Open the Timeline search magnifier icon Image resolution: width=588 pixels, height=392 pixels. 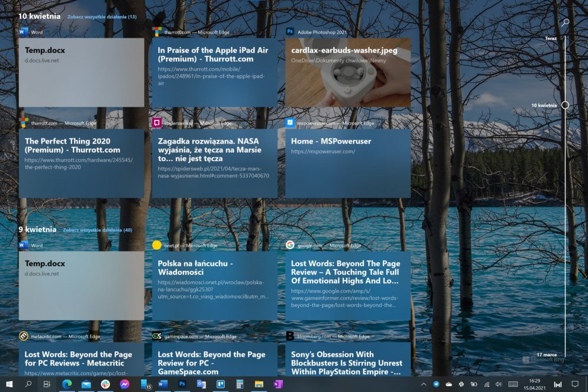(564, 23)
